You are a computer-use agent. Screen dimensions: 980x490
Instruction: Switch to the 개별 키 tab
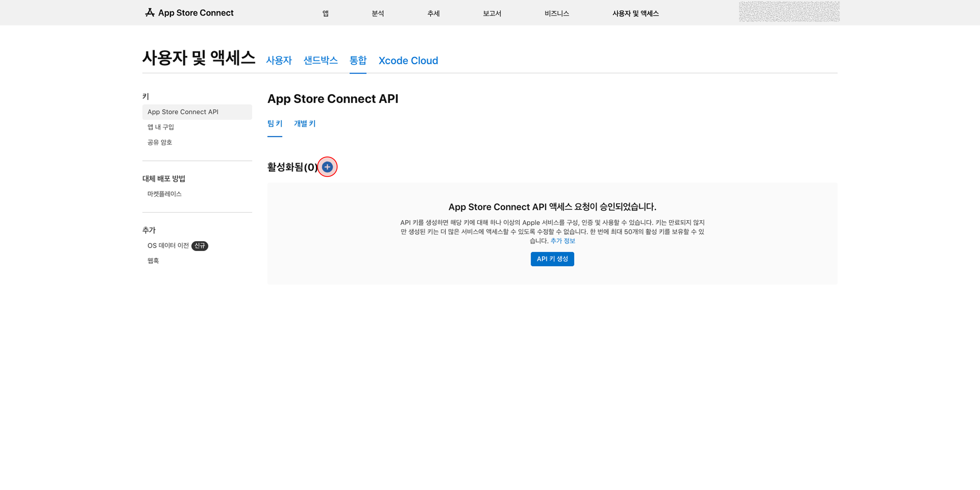[305, 124]
